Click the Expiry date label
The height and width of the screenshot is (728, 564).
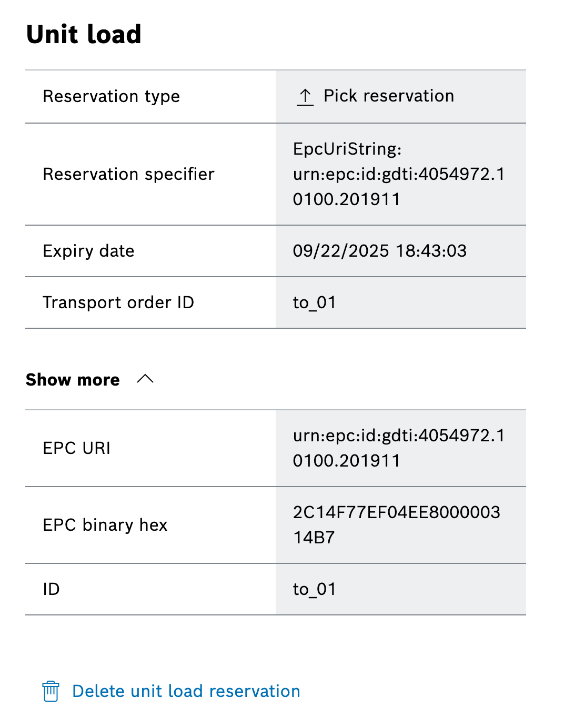coord(88,251)
